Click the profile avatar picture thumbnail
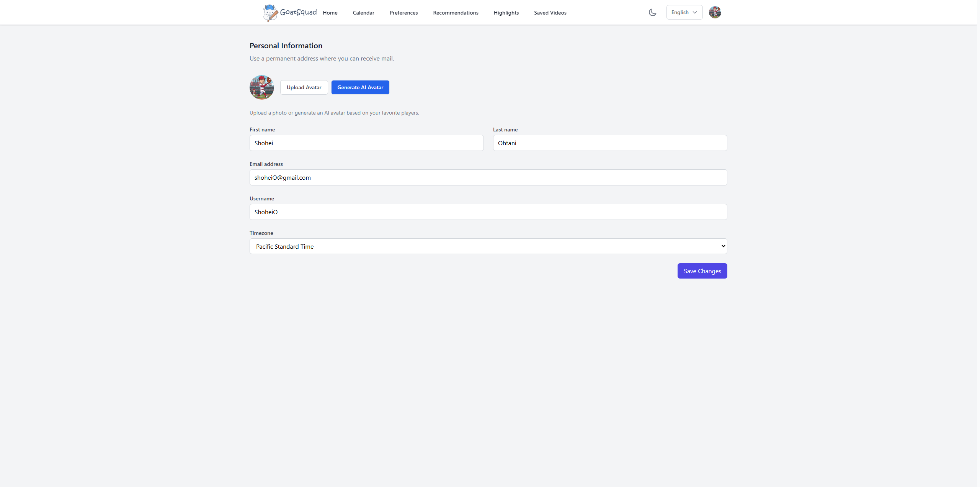The image size is (980, 487). (262, 87)
